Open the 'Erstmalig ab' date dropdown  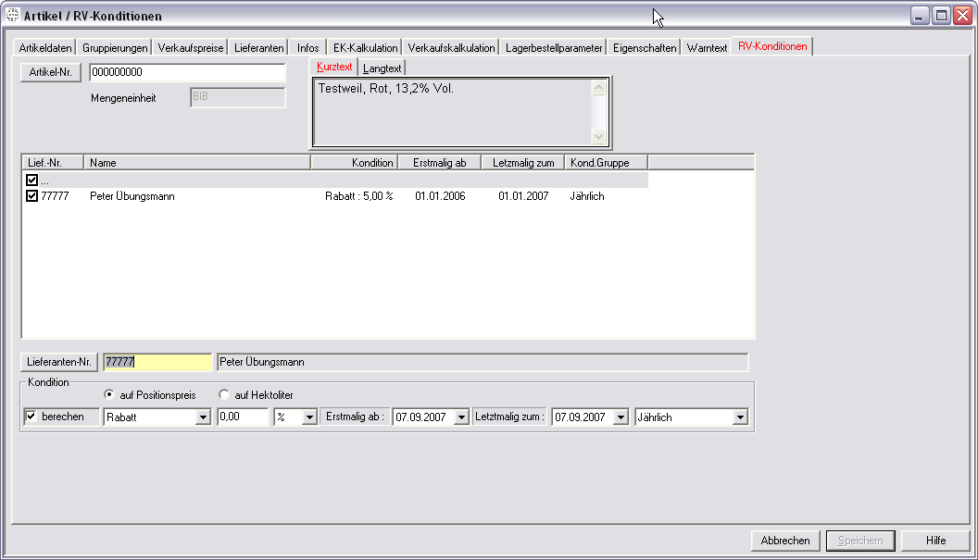[x=462, y=417]
